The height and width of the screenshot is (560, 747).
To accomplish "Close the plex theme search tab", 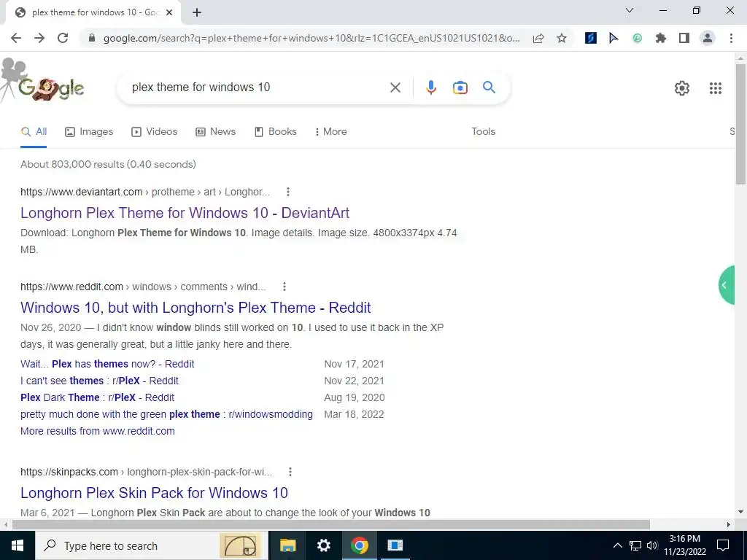I will pos(169,12).
